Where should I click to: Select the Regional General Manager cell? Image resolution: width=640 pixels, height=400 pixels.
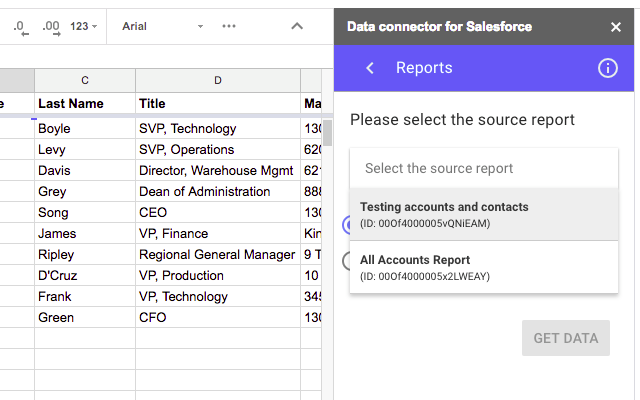[x=218, y=255]
